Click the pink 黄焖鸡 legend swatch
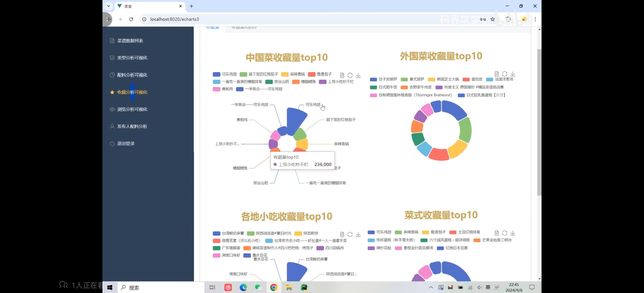Screen dimensions: 644x293 (x=216, y=89)
